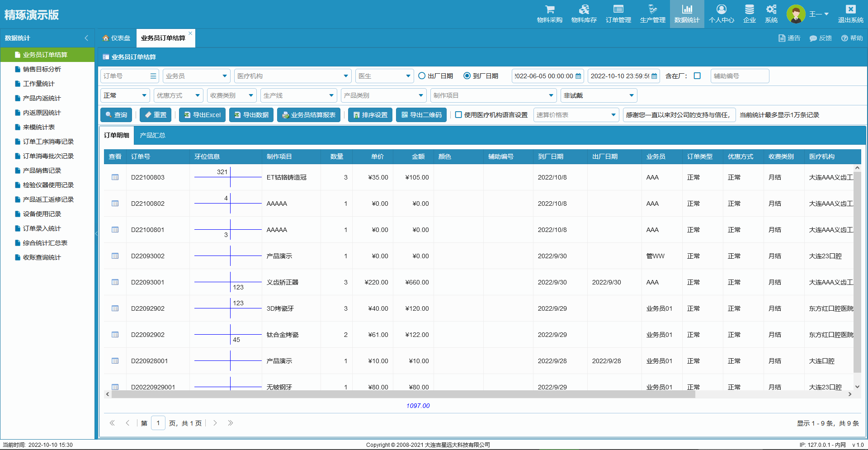Image resolution: width=868 pixels, height=450 pixels.
Task: Open the 医生 dropdown
Action: pyautogui.click(x=385, y=76)
